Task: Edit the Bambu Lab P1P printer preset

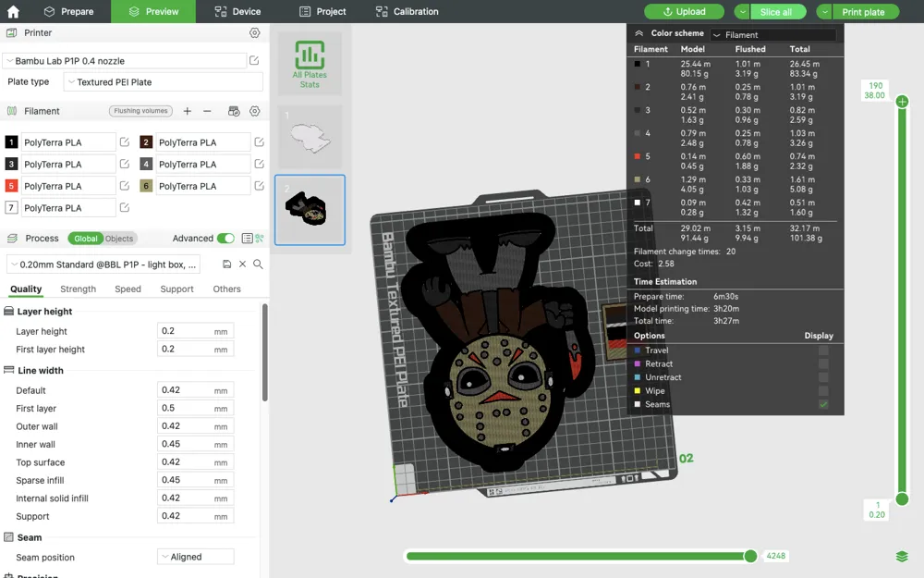Action: coord(254,60)
